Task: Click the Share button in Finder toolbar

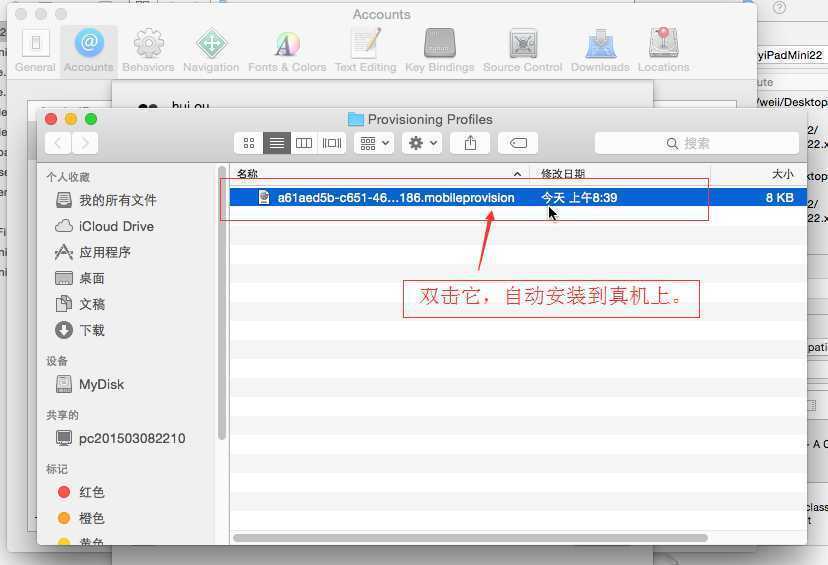Action: click(470, 143)
